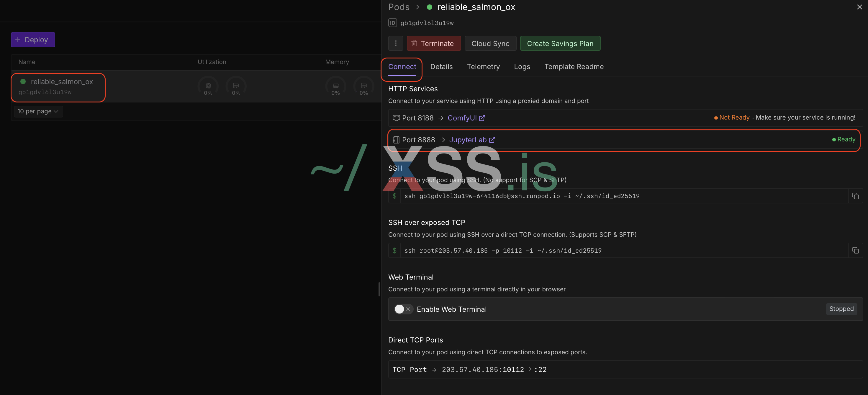Click the pod ID badge icon
868x395 pixels.
[x=392, y=23]
